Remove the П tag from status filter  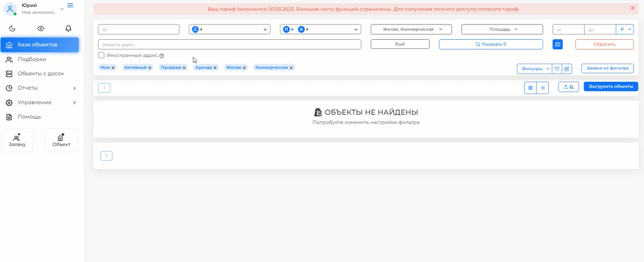tap(292, 30)
